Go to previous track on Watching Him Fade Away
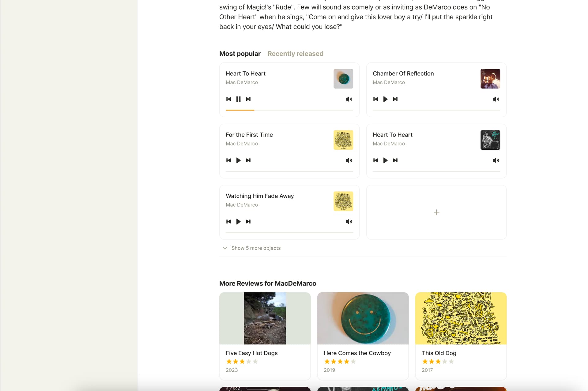Image resolution: width=588 pixels, height=391 pixels. tap(228, 222)
